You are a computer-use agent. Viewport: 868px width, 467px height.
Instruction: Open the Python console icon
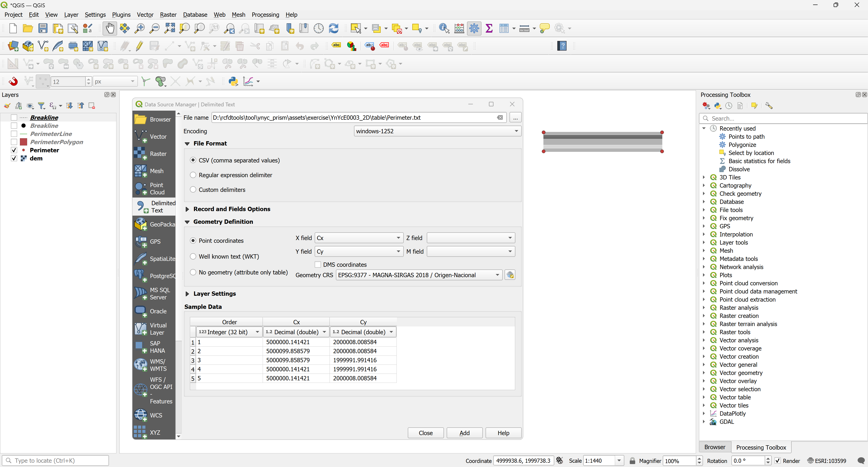[x=233, y=81]
